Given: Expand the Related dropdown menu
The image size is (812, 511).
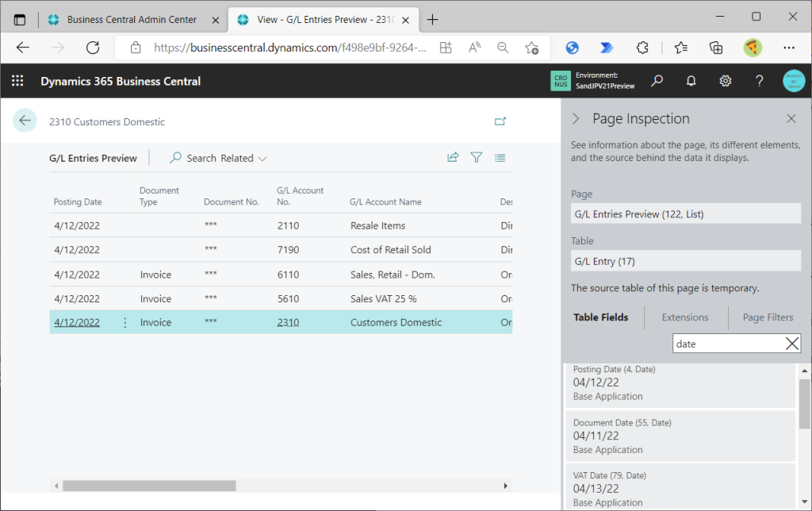Looking at the screenshot, I should pyautogui.click(x=243, y=158).
